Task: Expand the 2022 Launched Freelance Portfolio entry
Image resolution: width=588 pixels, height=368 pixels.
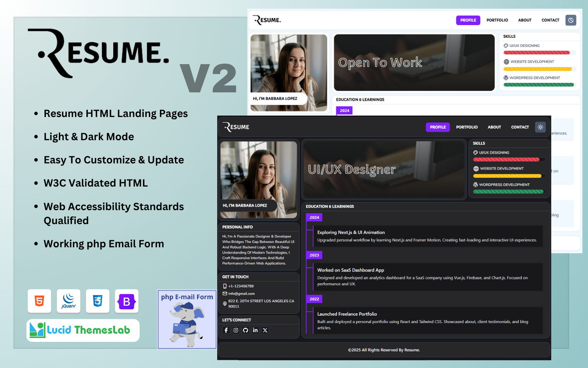Action: coord(314,299)
